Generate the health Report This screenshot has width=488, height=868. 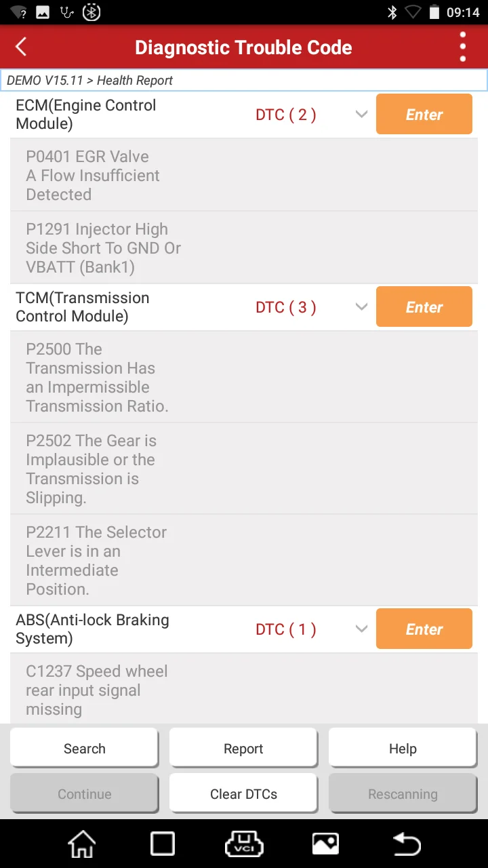243,749
